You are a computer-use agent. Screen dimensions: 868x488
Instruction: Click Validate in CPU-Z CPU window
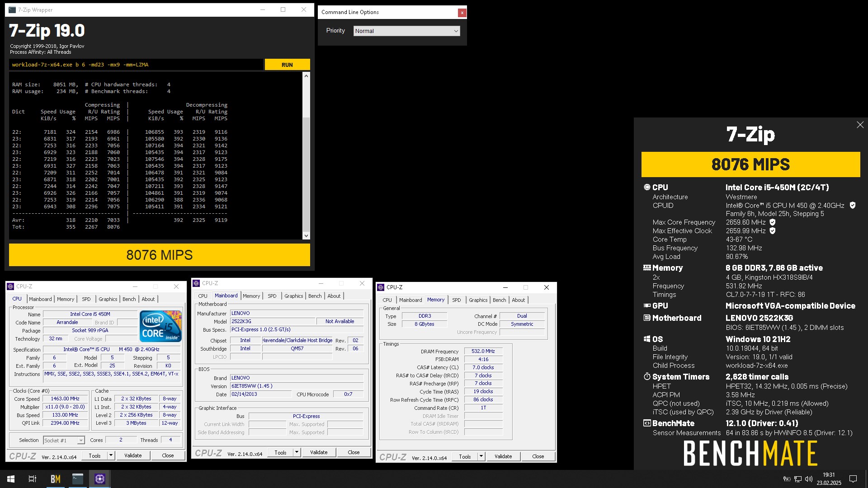[x=133, y=455]
